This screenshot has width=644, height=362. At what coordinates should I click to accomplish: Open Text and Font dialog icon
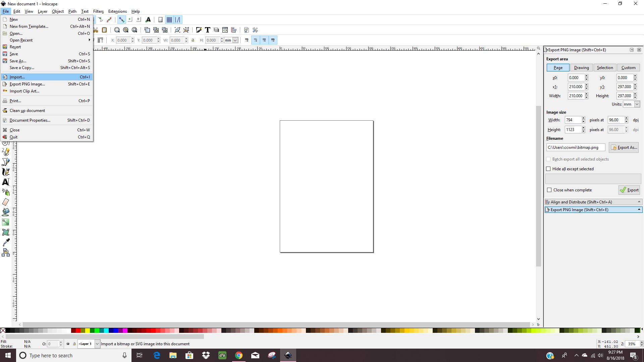[208, 30]
